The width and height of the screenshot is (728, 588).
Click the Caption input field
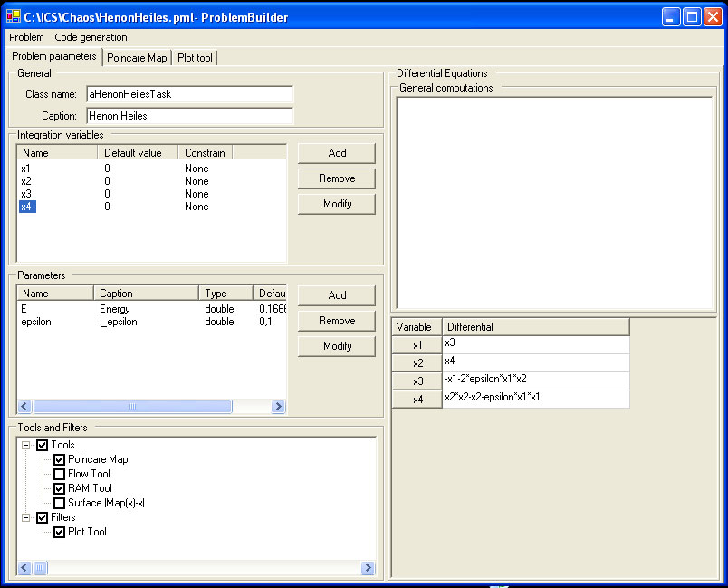[190, 116]
